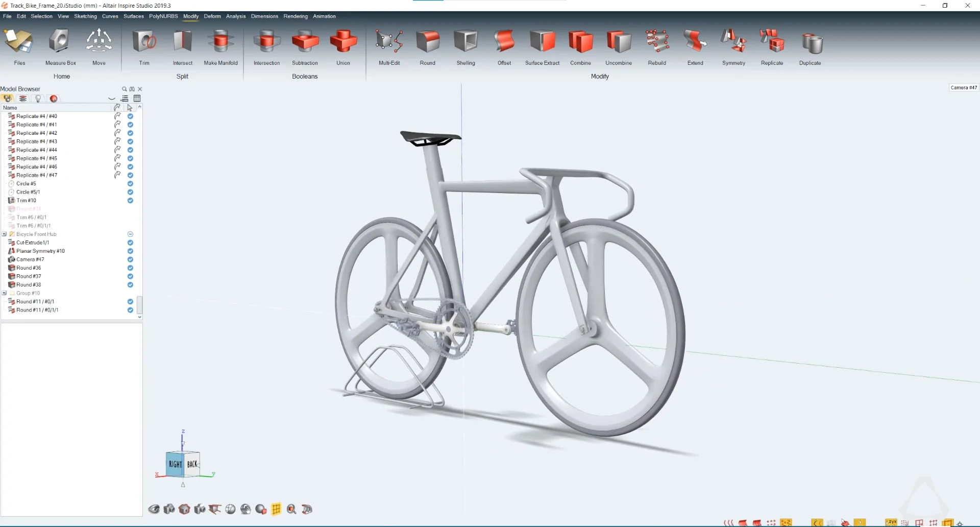Toggle visibility check for Round #36
The height and width of the screenshot is (527, 980).
click(130, 268)
